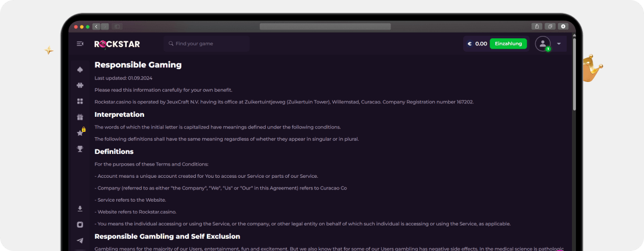Toggle the sidebar menu collapse icon
Viewport: 644px width, 251px height.
[80, 44]
